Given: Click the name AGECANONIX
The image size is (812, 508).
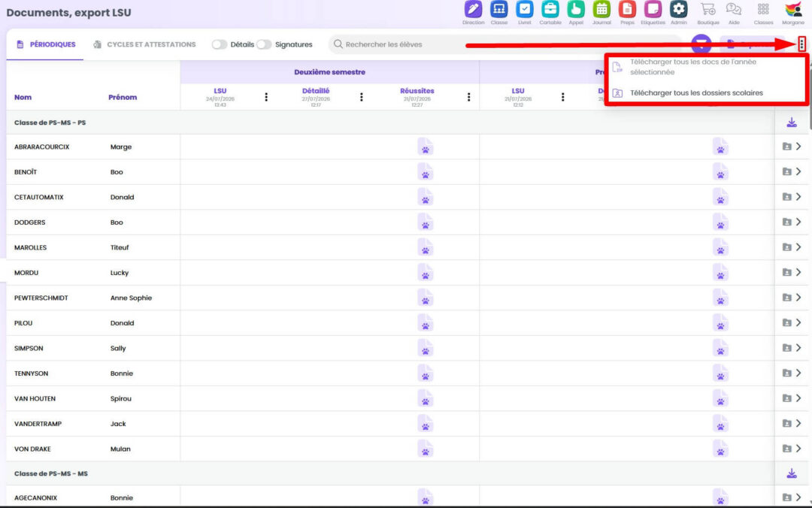Looking at the screenshot, I should (x=36, y=497).
